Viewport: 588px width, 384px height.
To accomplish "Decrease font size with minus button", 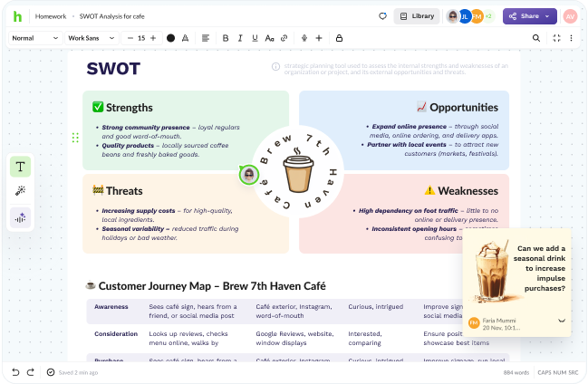I will [130, 38].
